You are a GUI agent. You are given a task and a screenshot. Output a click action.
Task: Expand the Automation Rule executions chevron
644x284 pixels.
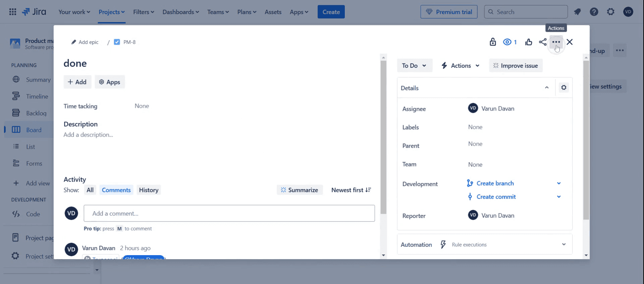coord(564,244)
